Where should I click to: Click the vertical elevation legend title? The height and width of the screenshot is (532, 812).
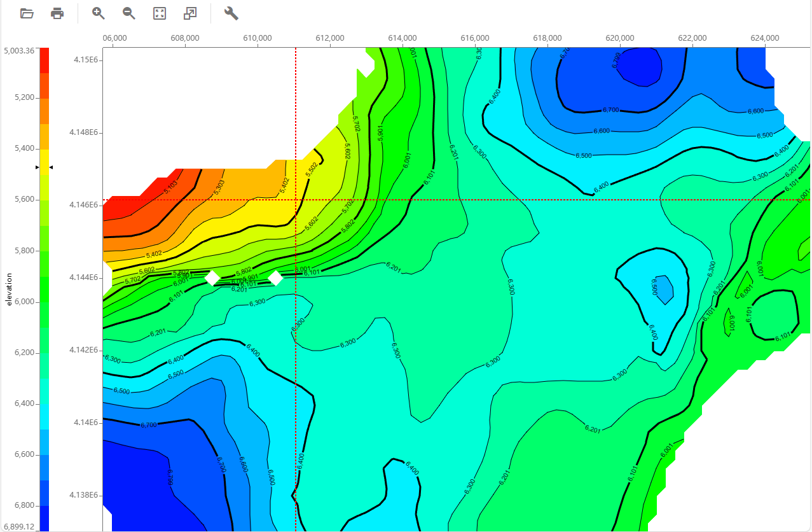(10, 290)
